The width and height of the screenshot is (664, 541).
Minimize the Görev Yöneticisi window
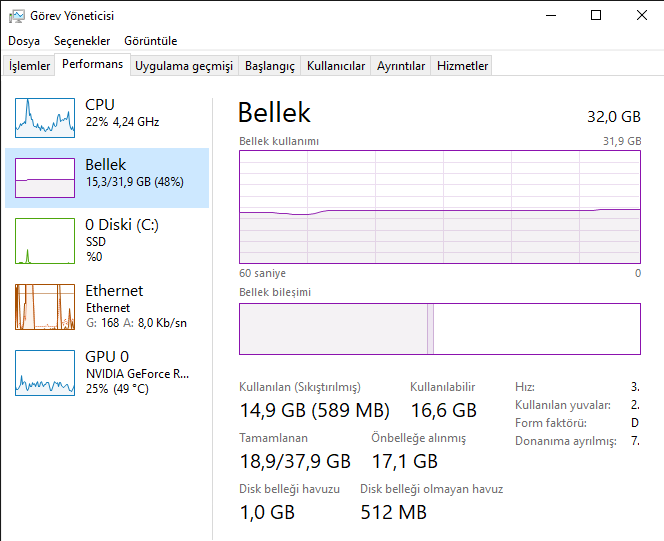pyautogui.click(x=550, y=16)
